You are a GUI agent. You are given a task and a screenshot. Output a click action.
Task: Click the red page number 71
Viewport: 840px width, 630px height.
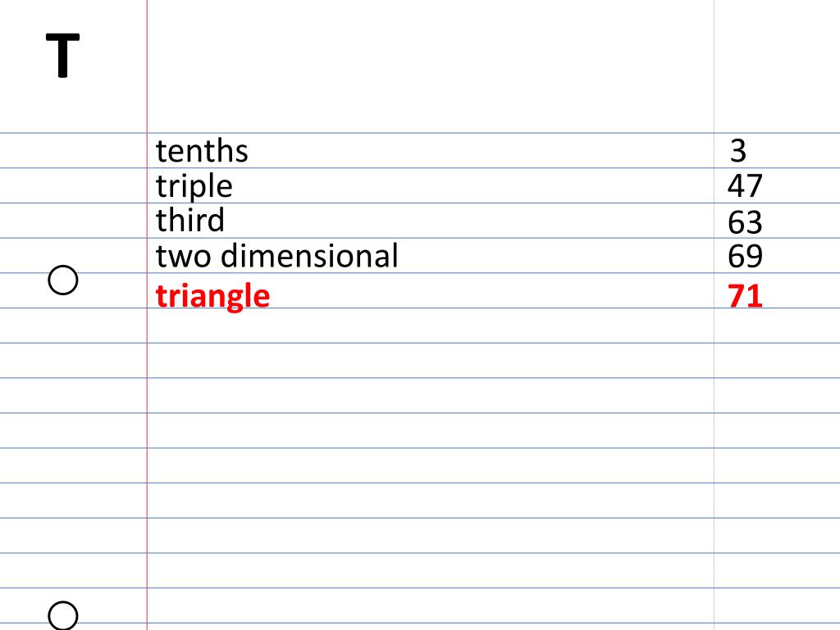[745, 295]
